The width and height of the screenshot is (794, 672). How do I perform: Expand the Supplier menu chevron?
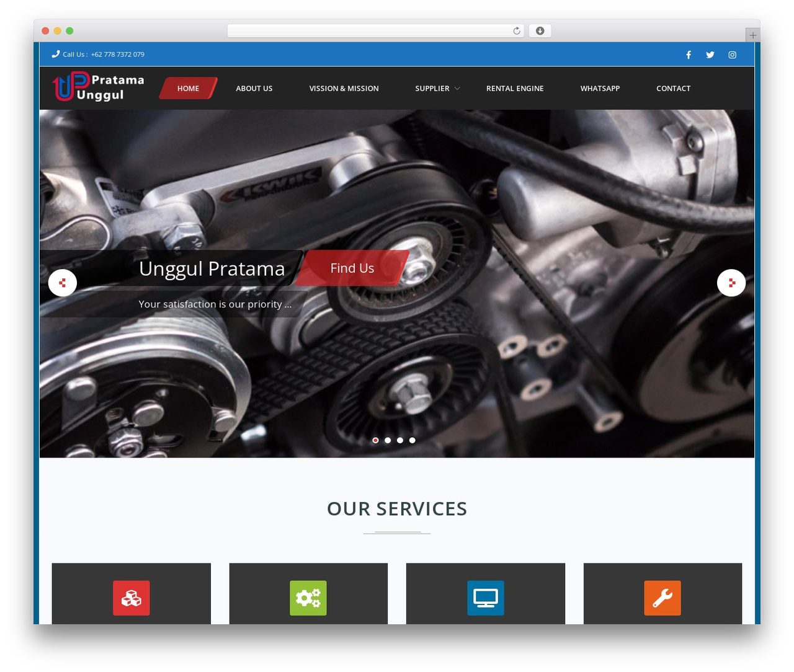click(x=457, y=89)
